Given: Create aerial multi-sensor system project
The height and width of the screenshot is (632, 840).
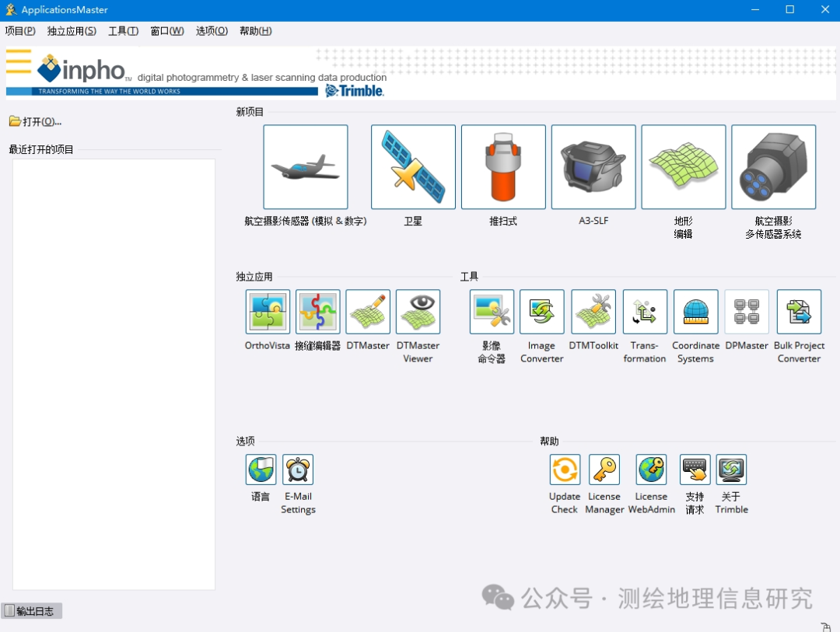Looking at the screenshot, I should [774, 166].
